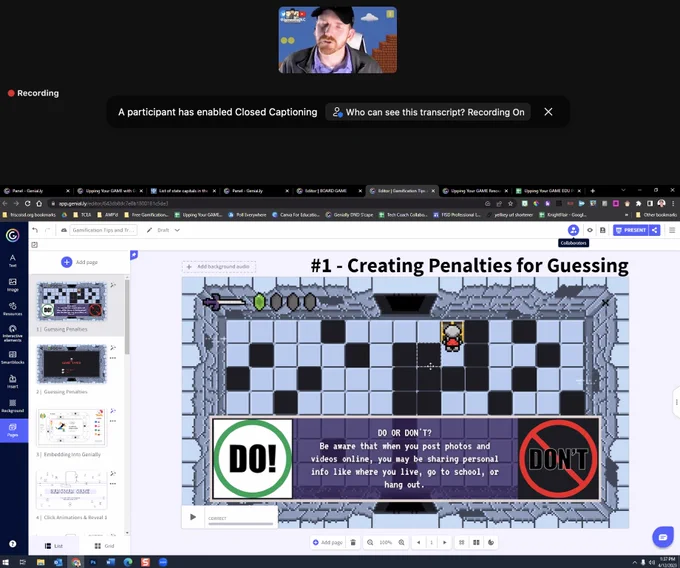
Task: Click the DO! image on the canvas
Action: (253, 459)
